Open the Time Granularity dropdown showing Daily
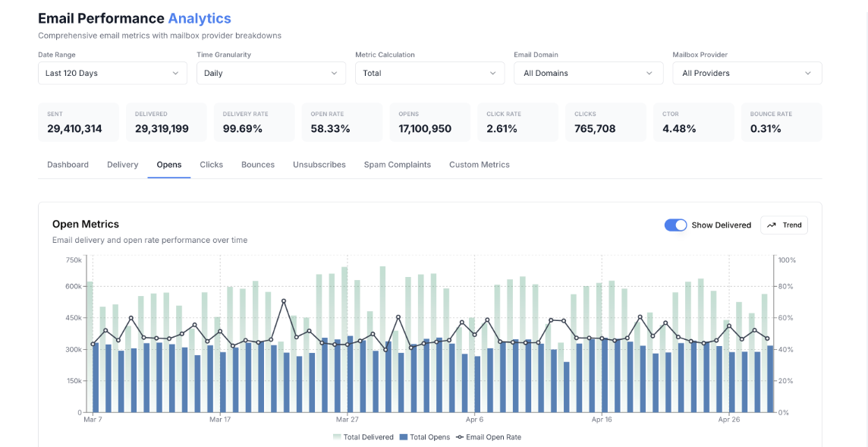Screen dimensions: 868x447 [x=272, y=73]
